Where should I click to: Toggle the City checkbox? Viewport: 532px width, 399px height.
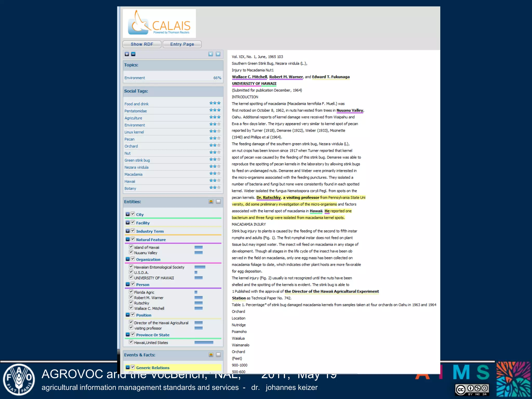(x=133, y=214)
